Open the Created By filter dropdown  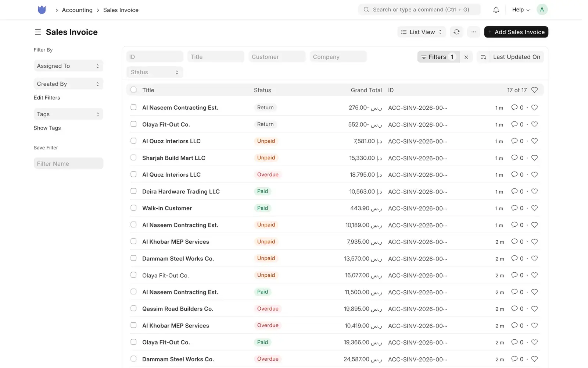coord(68,84)
